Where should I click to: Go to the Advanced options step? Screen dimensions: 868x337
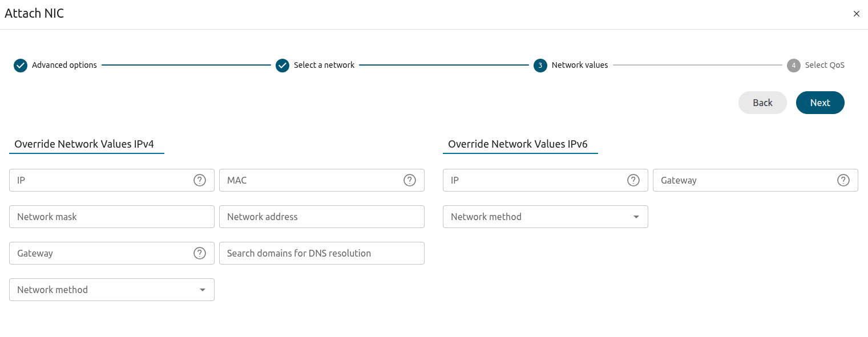tap(55, 65)
